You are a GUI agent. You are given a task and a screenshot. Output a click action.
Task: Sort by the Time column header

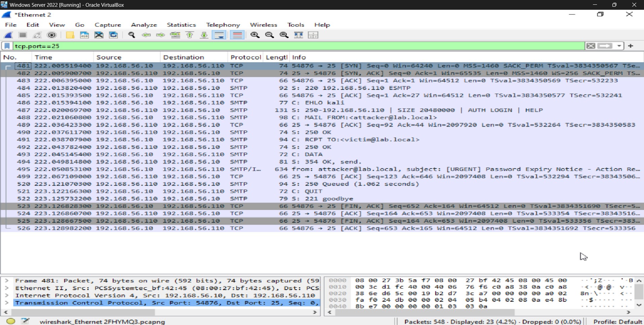pos(62,57)
